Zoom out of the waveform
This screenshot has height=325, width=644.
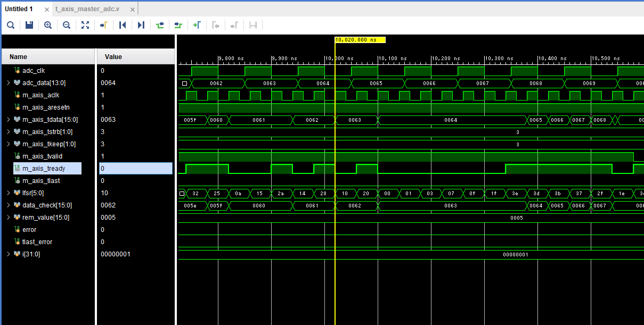[67, 25]
